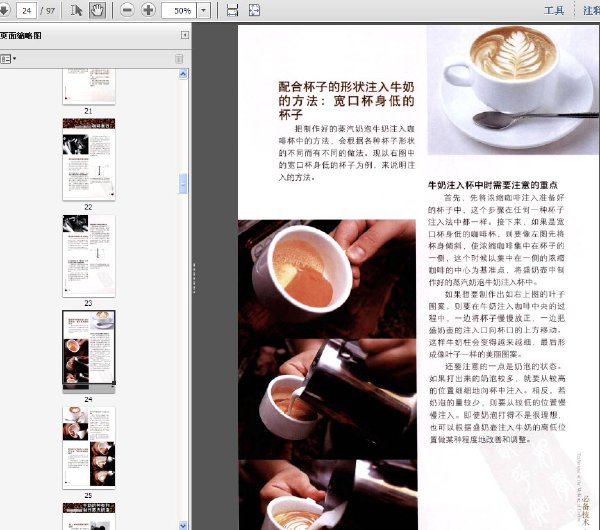Choose the Select text cursor tool

point(76,10)
